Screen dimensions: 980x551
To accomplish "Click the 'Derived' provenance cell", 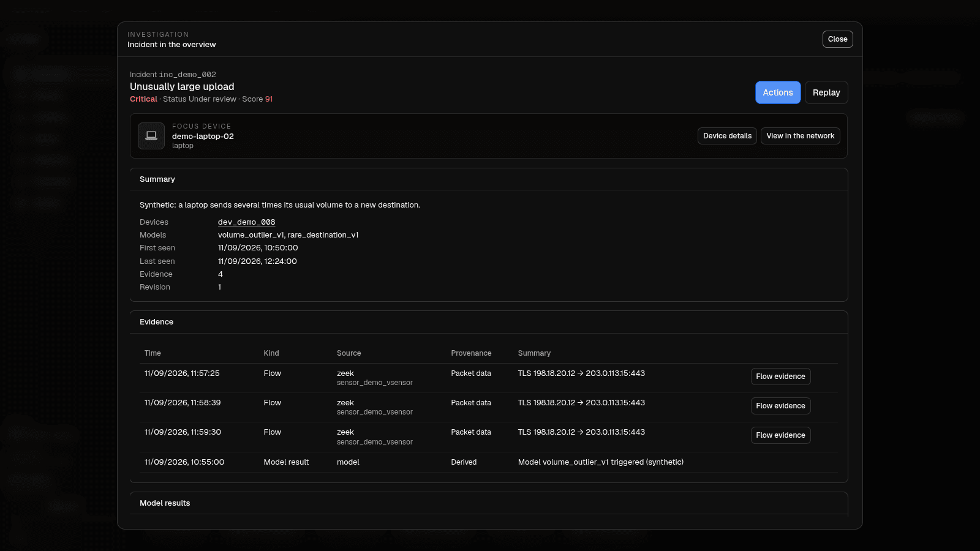I will click(464, 462).
